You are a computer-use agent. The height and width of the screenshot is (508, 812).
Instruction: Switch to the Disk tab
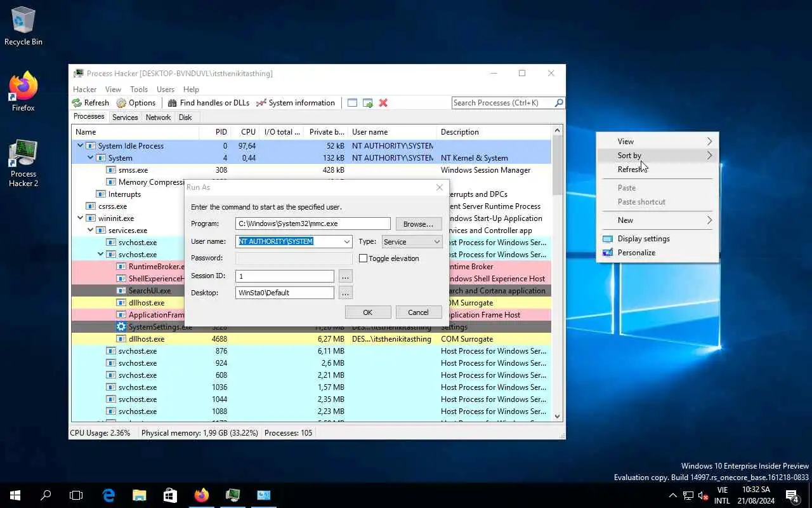pos(185,117)
